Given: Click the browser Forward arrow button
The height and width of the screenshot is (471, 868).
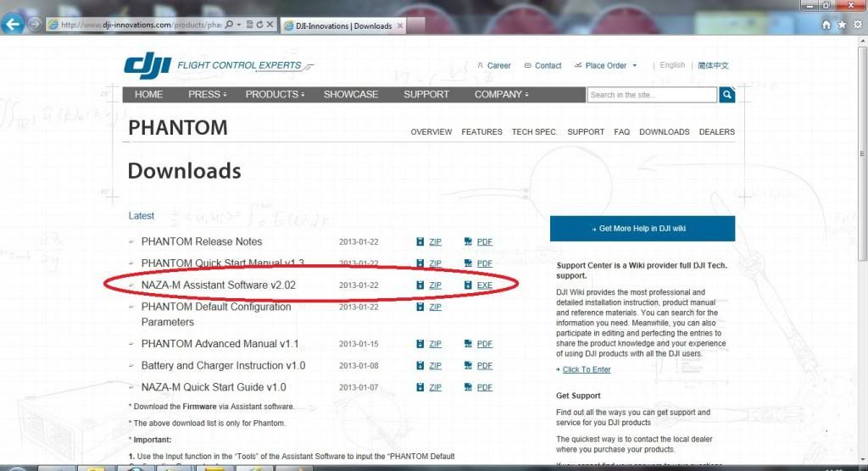Looking at the screenshot, I should point(34,25).
